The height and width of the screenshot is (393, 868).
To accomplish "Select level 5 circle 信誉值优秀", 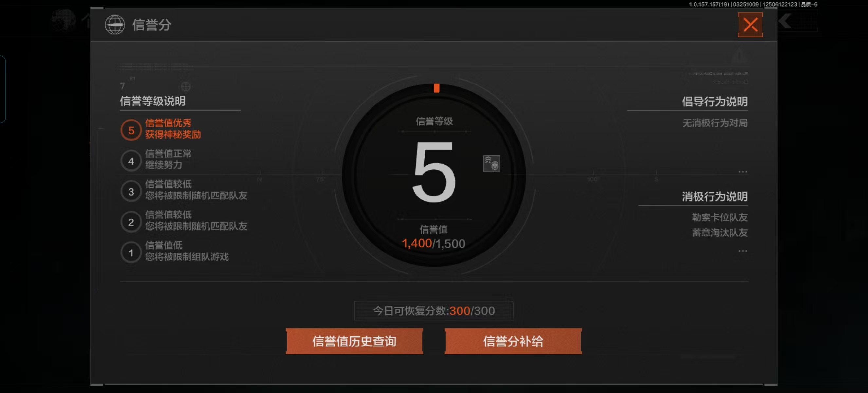I will coord(131,130).
